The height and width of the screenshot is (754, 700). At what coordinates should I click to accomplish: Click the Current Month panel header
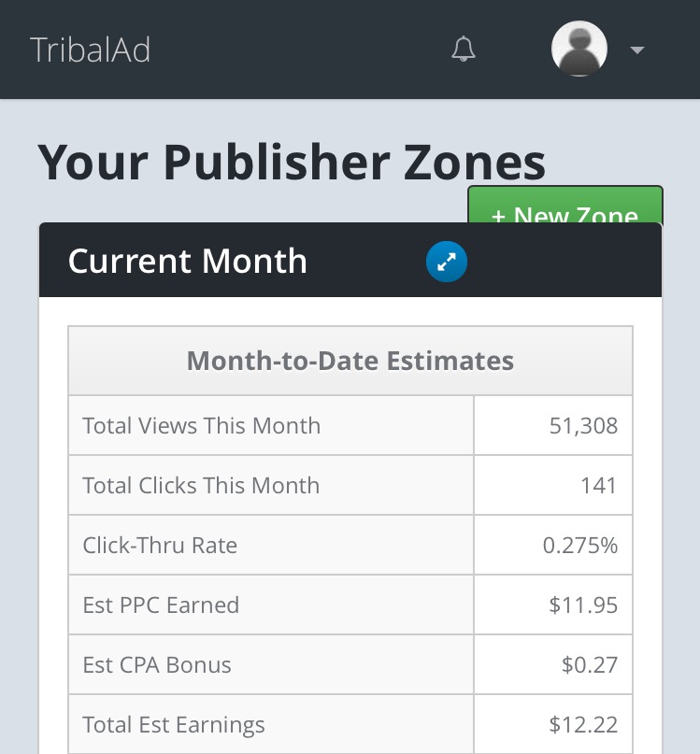tap(187, 262)
